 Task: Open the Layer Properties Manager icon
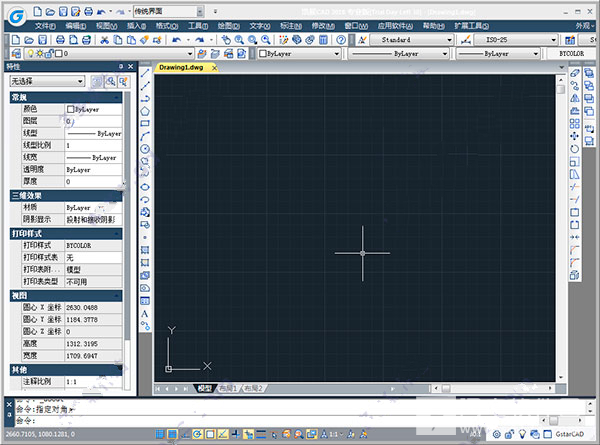[x=16, y=54]
